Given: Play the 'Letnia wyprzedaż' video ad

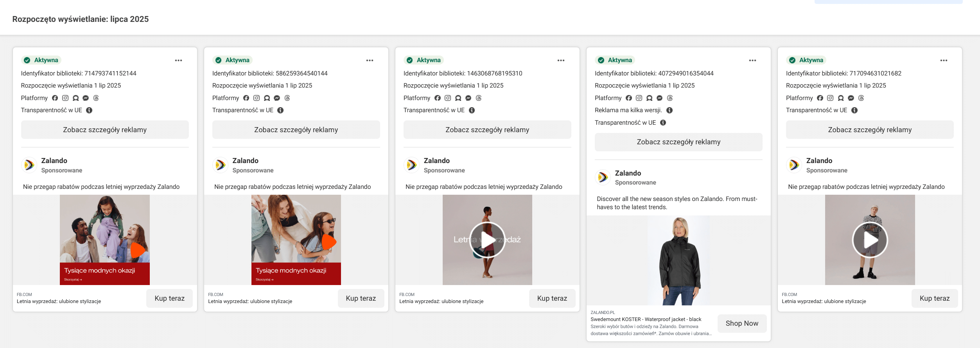Looking at the screenshot, I should tap(487, 240).
